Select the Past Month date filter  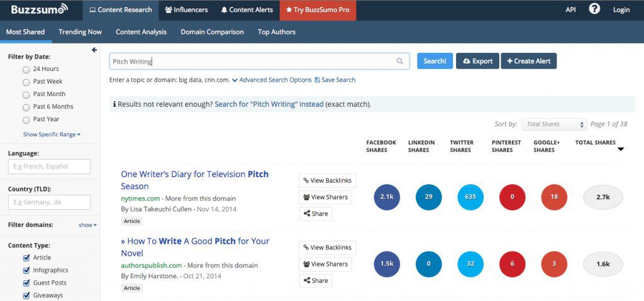point(26,95)
